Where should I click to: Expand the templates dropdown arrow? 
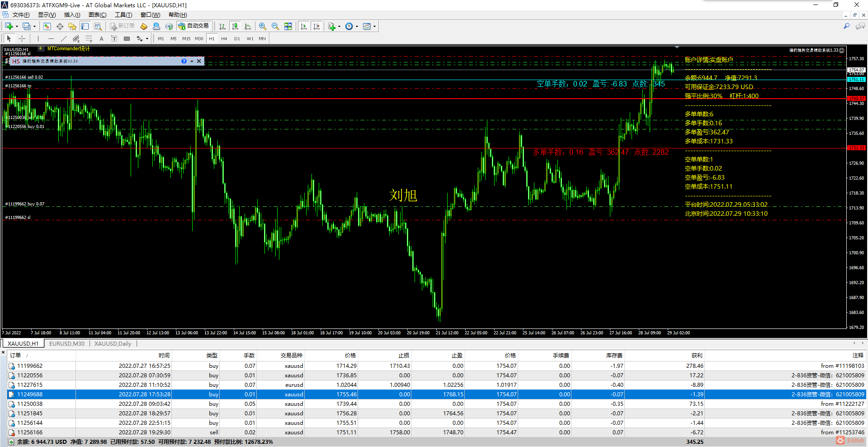tap(374, 26)
